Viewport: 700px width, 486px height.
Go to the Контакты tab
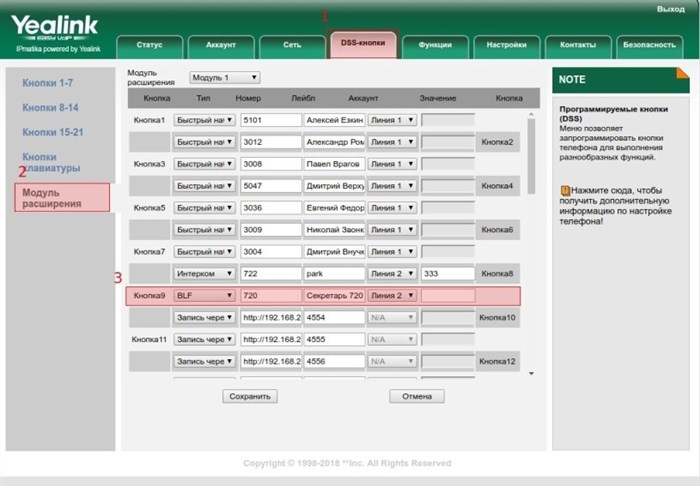578,46
